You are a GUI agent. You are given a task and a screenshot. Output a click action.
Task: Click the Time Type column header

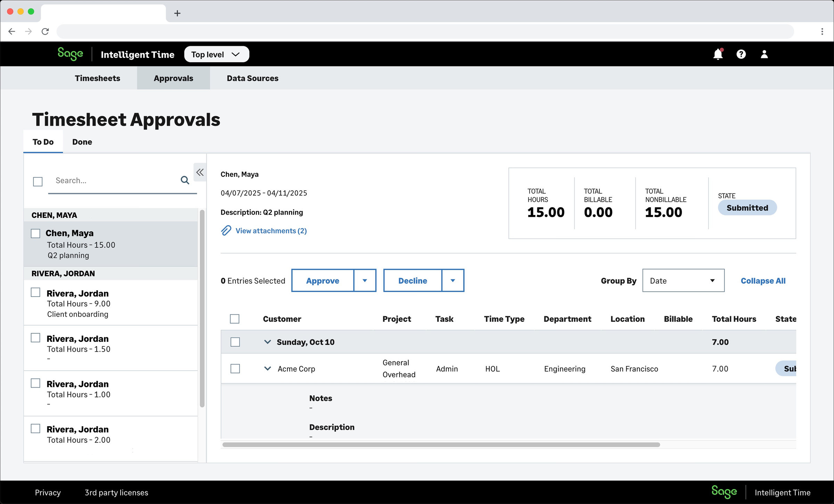504,319
